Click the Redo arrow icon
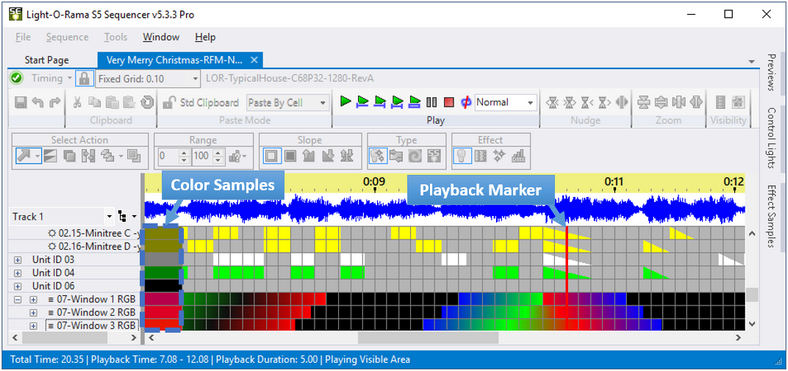This screenshot has width=788, height=371. (54, 103)
